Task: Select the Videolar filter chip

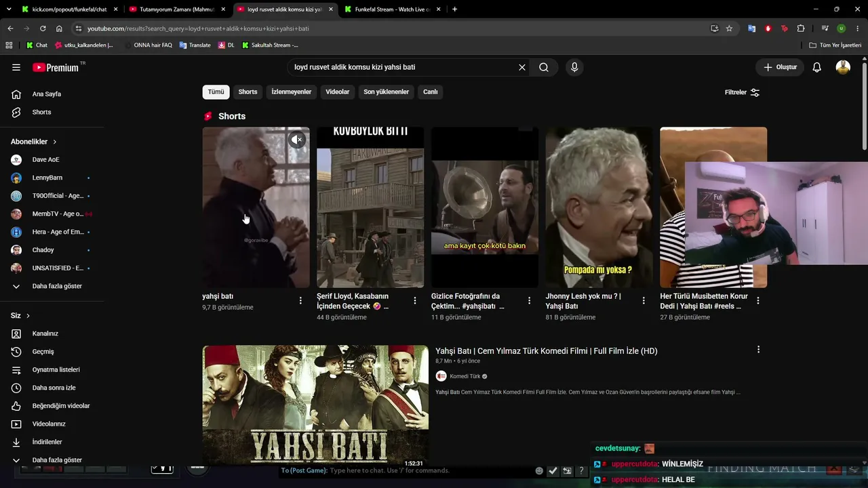Action: pos(338,91)
